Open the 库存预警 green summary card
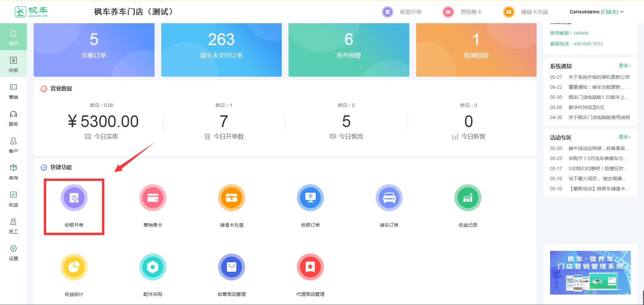Screen dimensions: 644x305 click(349, 50)
